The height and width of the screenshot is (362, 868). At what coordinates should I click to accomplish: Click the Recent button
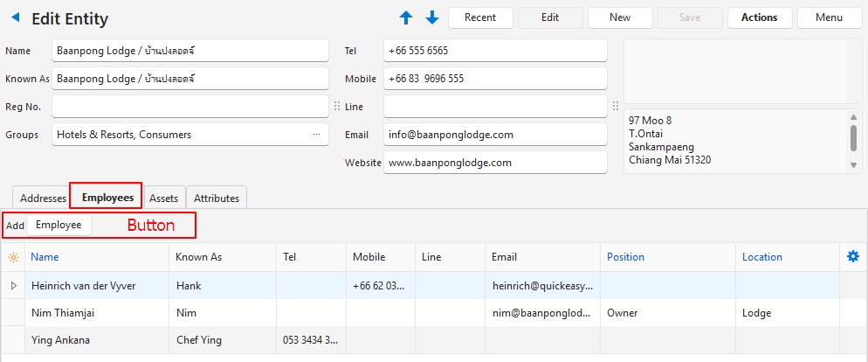coord(480,17)
